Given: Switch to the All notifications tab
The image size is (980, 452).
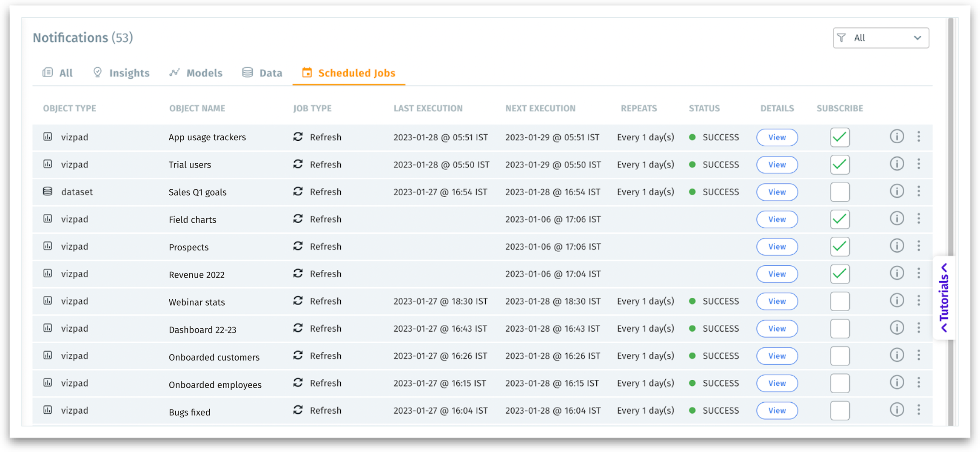Looking at the screenshot, I should pyautogui.click(x=58, y=72).
